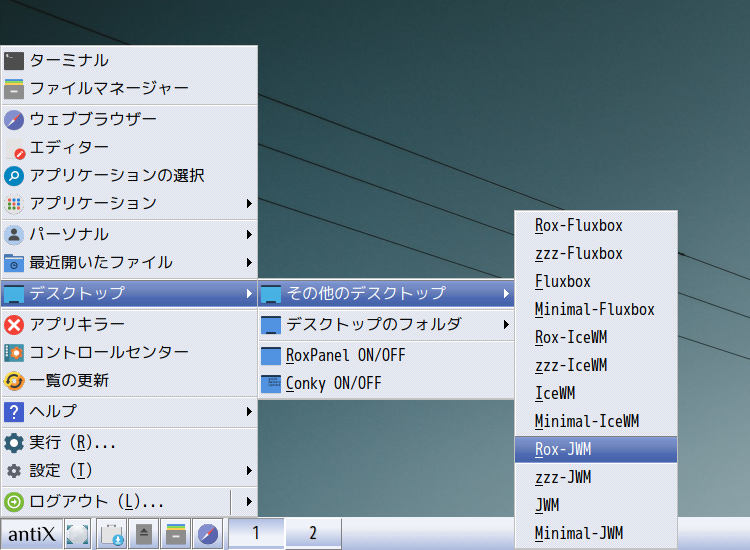Expand the ログアウト submenu arrow

[249, 501]
